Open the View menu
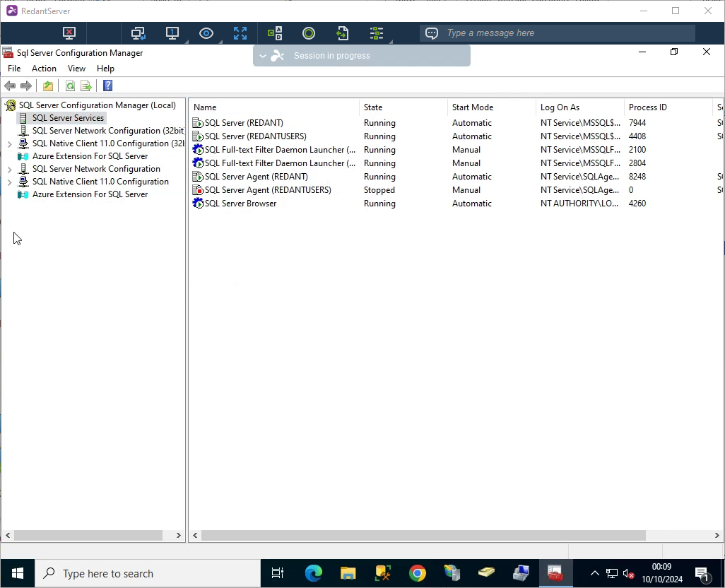This screenshot has width=725, height=588. point(76,69)
